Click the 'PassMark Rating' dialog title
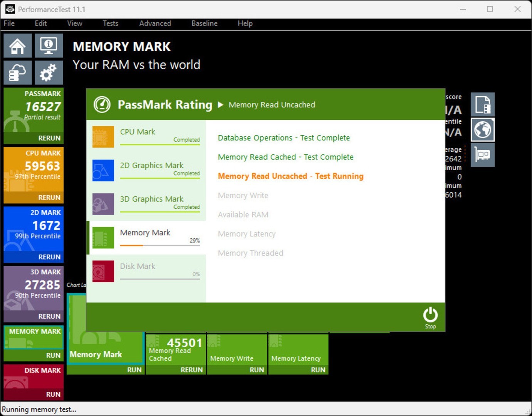Viewport: 532px width, 416px height. (165, 105)
